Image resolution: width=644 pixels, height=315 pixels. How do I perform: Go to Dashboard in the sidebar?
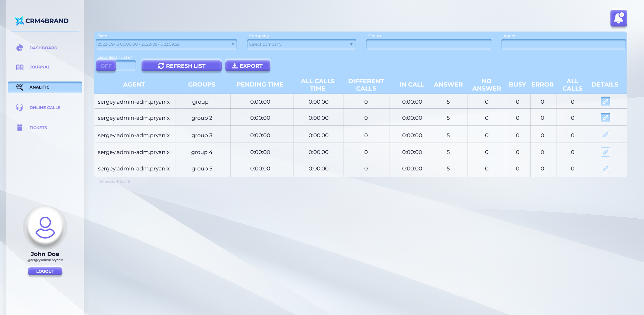pyautogui.click(x=43, y=48)
